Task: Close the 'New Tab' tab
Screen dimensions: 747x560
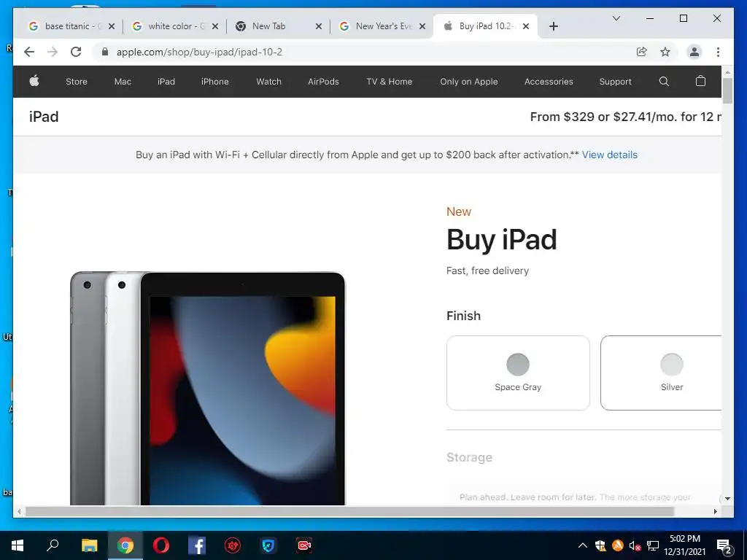Action: point(319,26)
